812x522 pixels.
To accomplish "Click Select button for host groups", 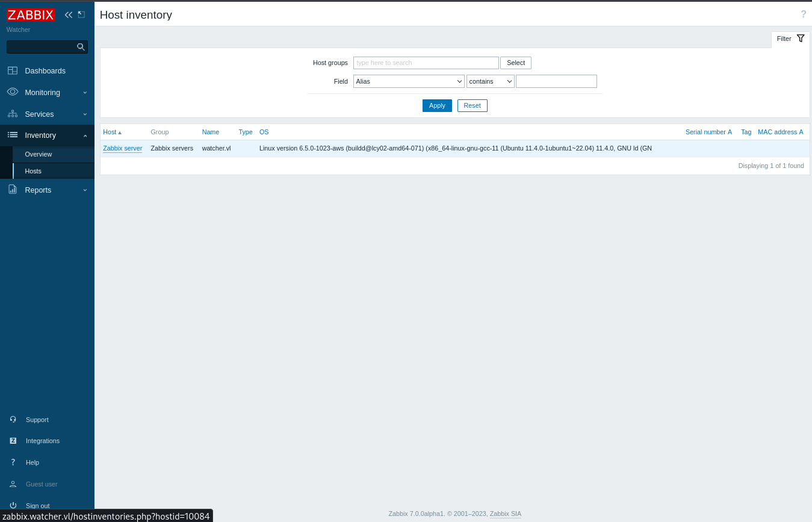I will click(516, 63).
